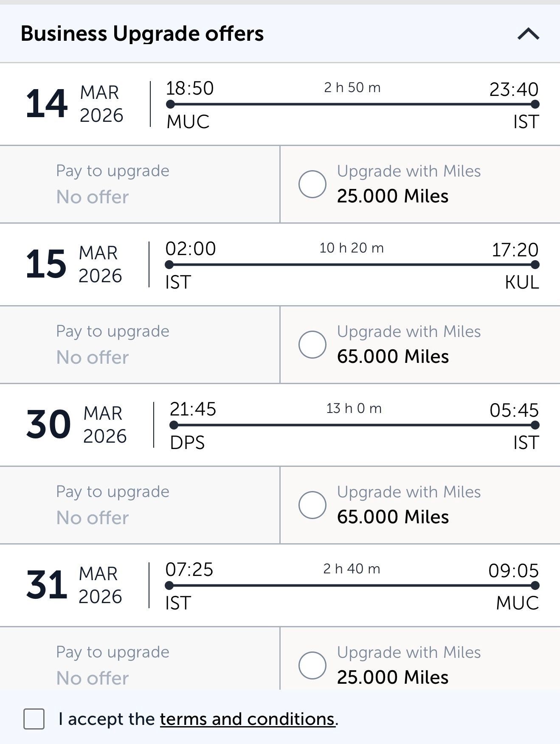Click Pay to upgrade cell for 14 MAR flight
The height and width of the screenshot is (744, 560).
click(140, 184)
